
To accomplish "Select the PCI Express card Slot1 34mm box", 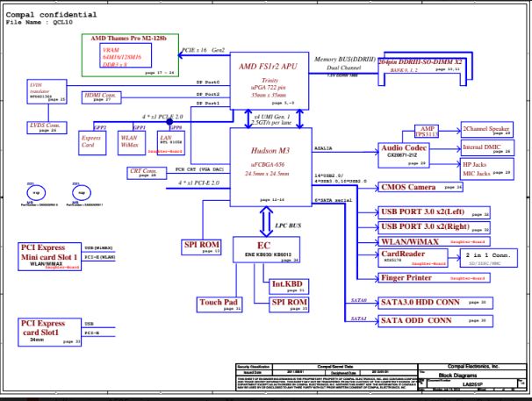I will click(49, 333).
